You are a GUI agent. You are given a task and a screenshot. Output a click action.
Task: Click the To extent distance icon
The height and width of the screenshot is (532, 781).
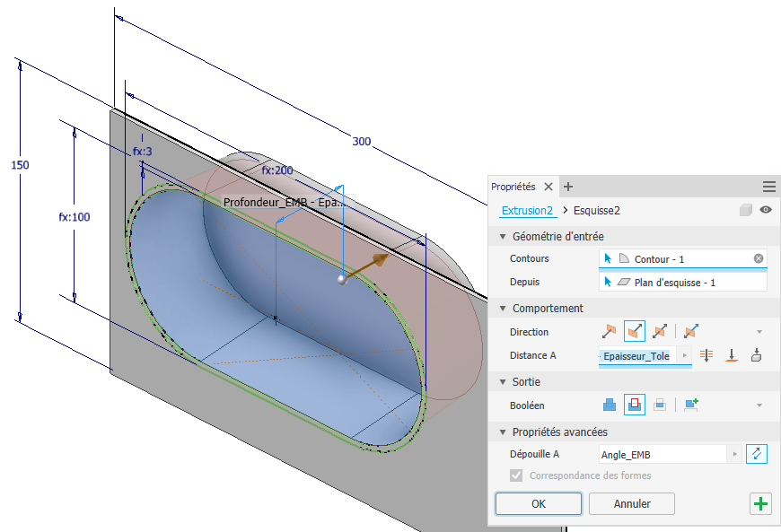(732, 355)
